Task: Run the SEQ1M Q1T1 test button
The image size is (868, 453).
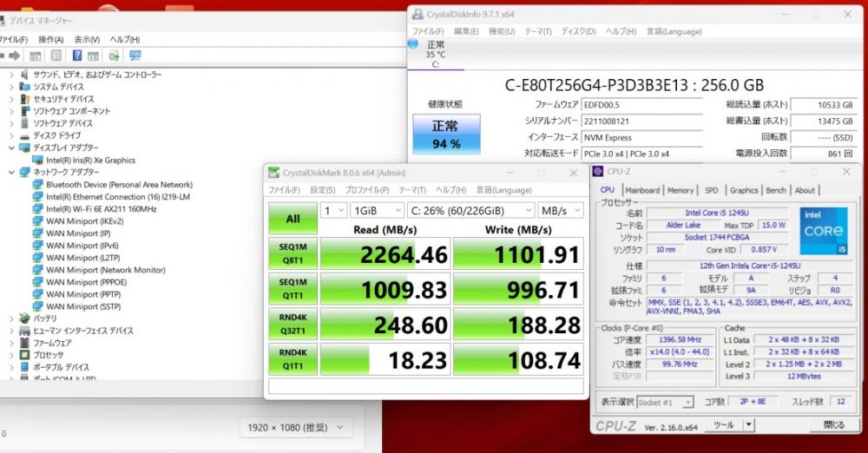Action: (x=293, y=288)
